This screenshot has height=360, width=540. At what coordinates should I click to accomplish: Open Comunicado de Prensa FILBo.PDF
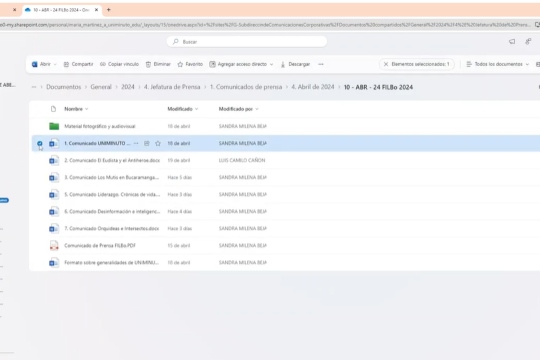coord(100,246)
